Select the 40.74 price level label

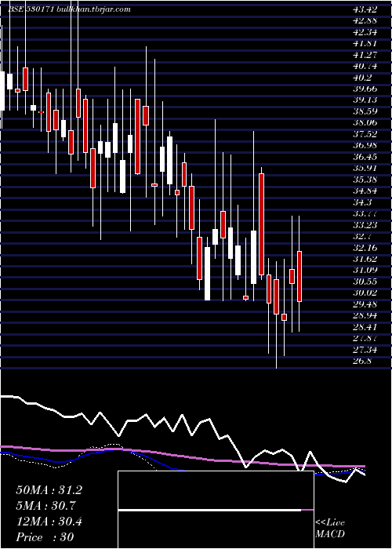[365, 66]
